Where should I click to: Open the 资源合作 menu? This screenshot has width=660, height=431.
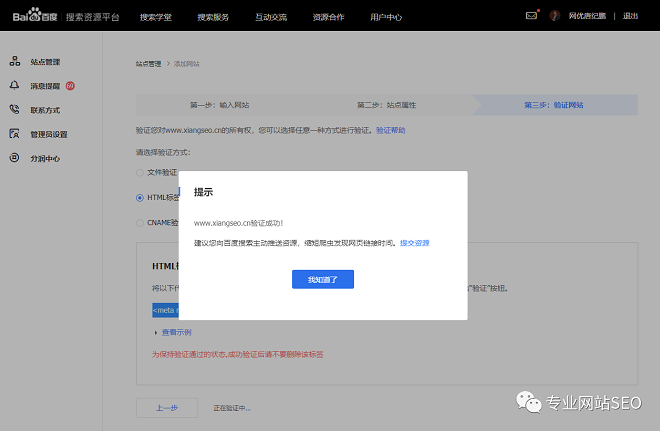[328, 17]
